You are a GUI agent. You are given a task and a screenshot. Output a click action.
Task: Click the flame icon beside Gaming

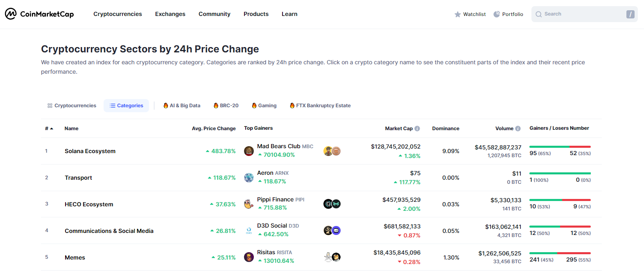tap(254, 106)
